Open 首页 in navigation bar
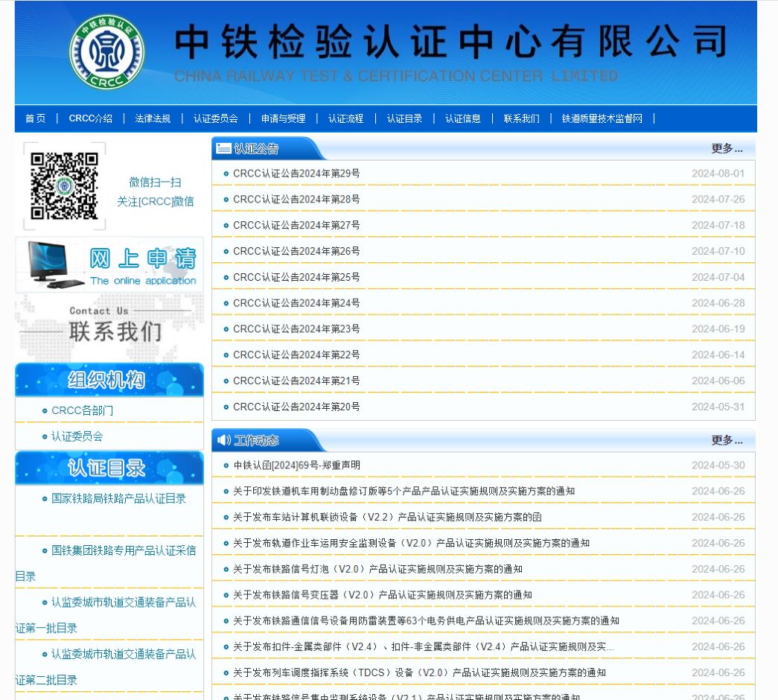The width and height of the screenshot is (778, 700). click(x=35, y=118)
